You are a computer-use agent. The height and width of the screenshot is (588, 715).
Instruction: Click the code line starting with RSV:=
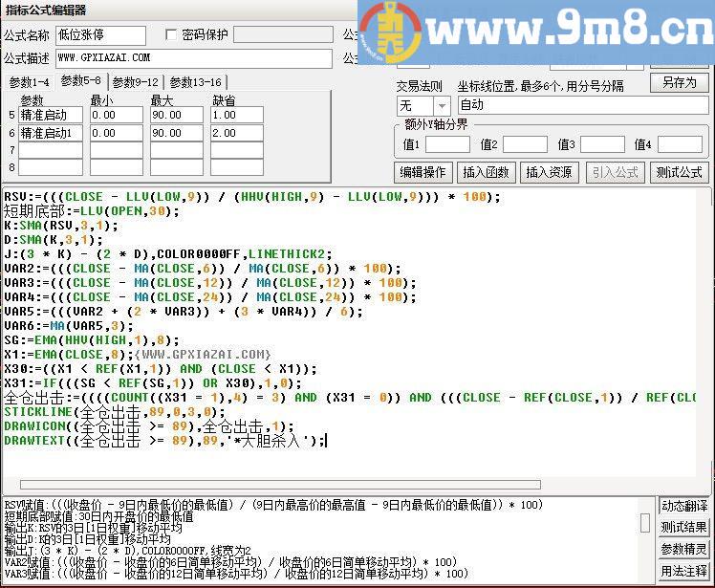pos(252,197)
